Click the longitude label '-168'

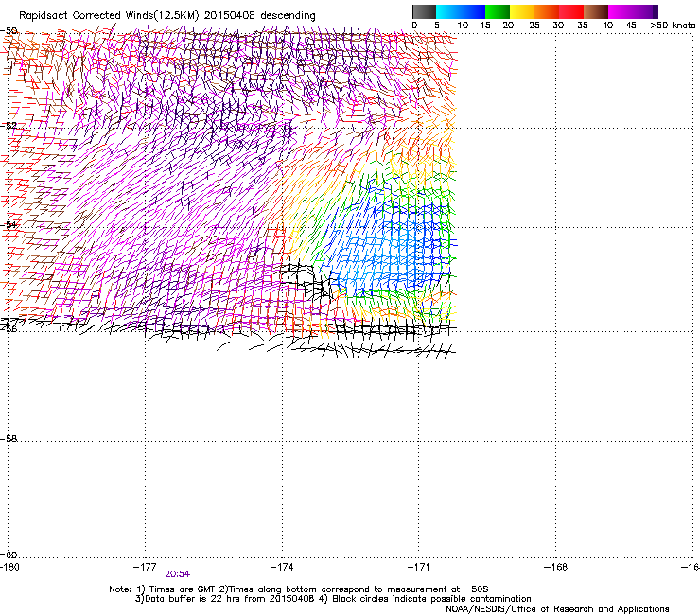pyautogui.click(x=555, y=567)
